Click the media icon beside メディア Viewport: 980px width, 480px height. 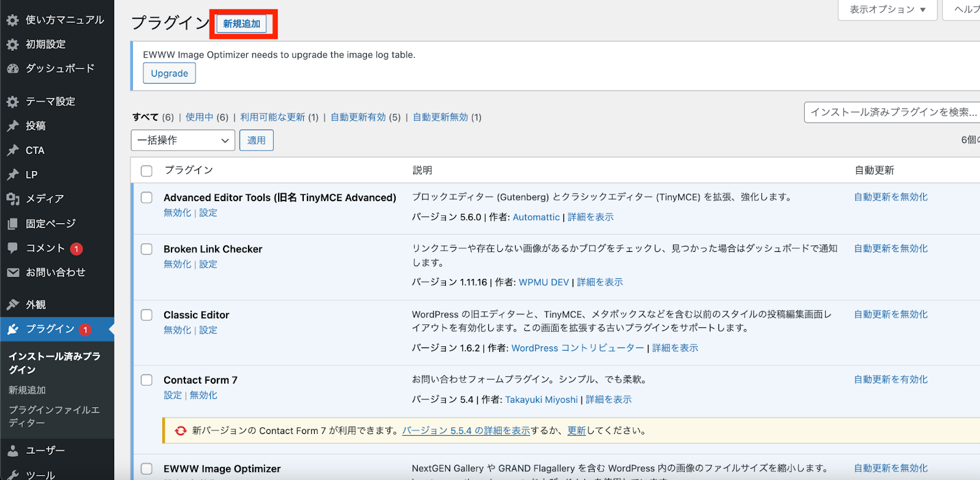pyautogui.click(x=12, y=199)
